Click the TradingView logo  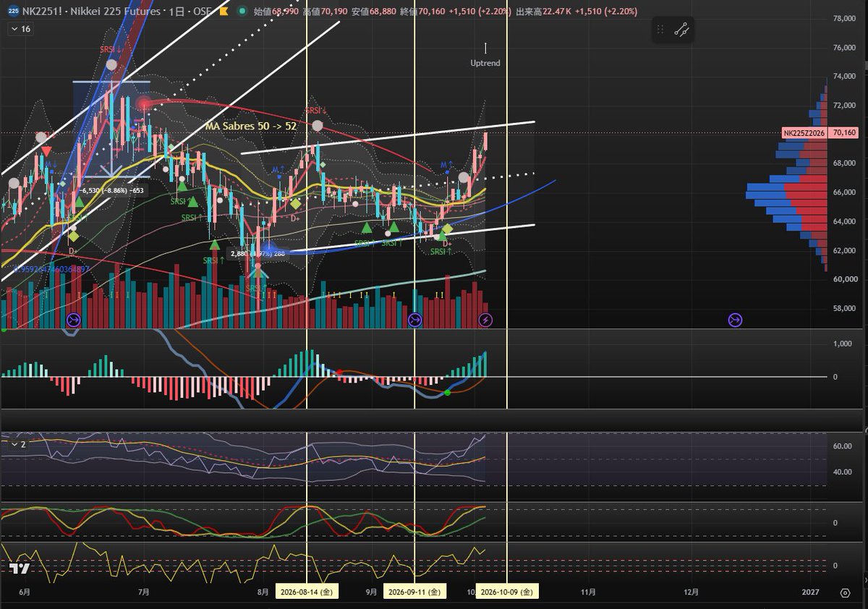(x=20, y=568)
